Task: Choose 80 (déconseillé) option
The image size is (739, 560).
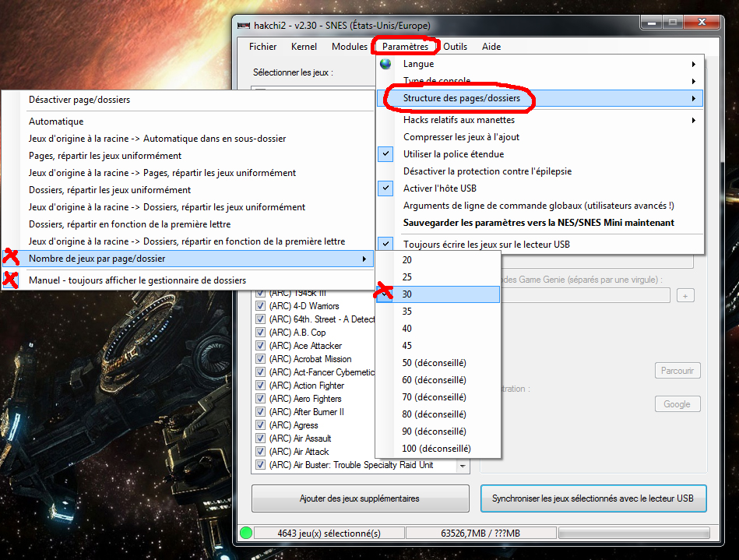Action: tap(438, 414)
